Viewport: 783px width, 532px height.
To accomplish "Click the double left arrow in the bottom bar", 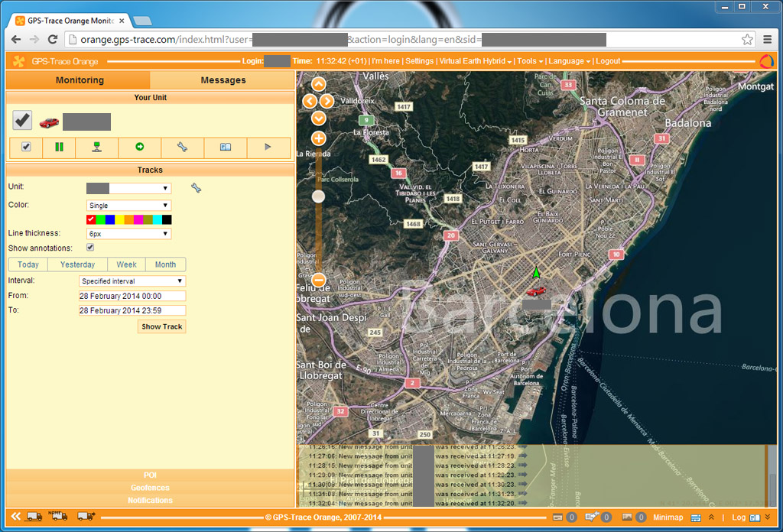I will [16, 517].
